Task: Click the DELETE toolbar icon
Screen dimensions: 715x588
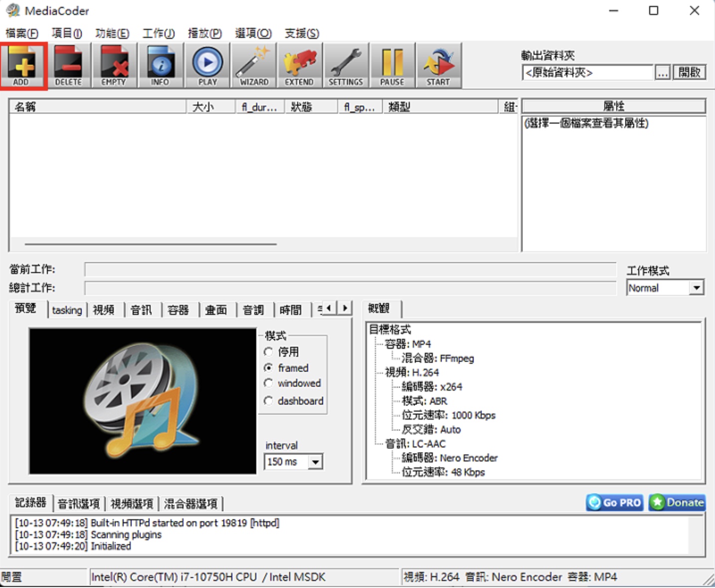Action: point(68,66)
